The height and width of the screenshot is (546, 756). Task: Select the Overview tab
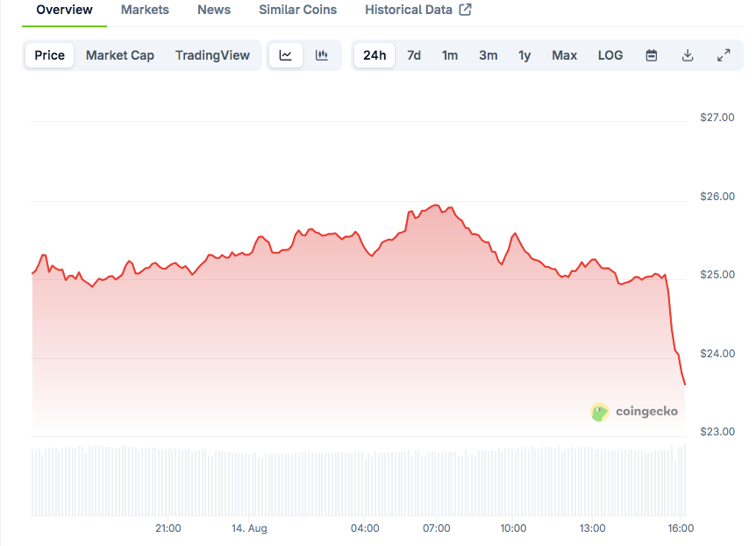64,10
